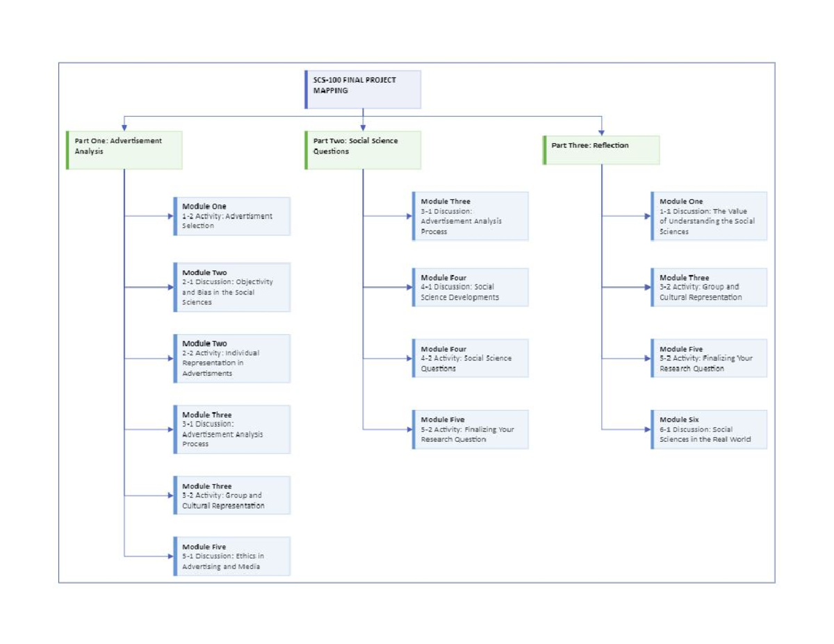The image size is (834, 644).
Task: Select Advertisement Analysis Process under Part One
Action: point(231,429)
